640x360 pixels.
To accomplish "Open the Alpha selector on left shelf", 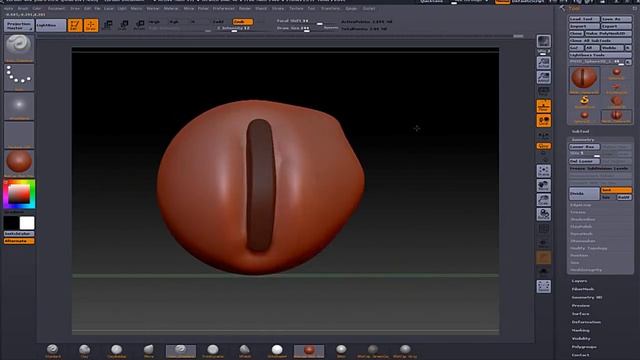I will [x=19, y=106].
